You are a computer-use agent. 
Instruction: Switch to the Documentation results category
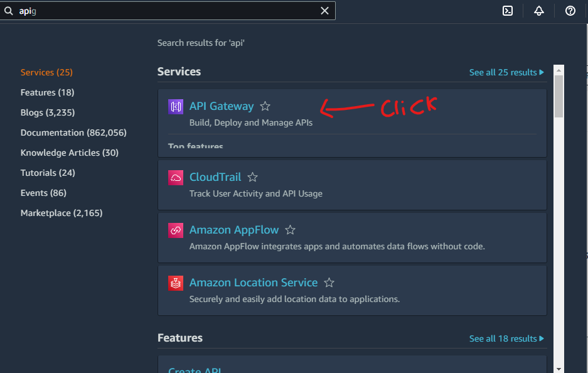73,132
